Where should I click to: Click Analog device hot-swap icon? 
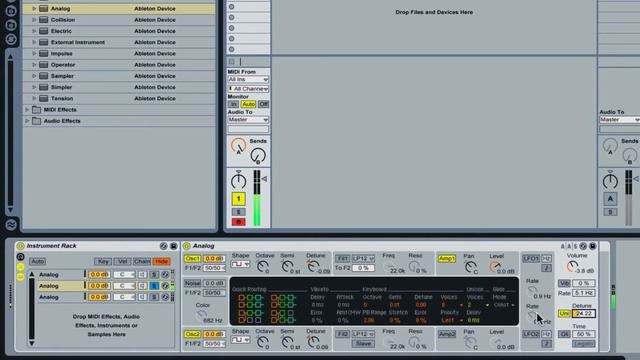point(583,246)
